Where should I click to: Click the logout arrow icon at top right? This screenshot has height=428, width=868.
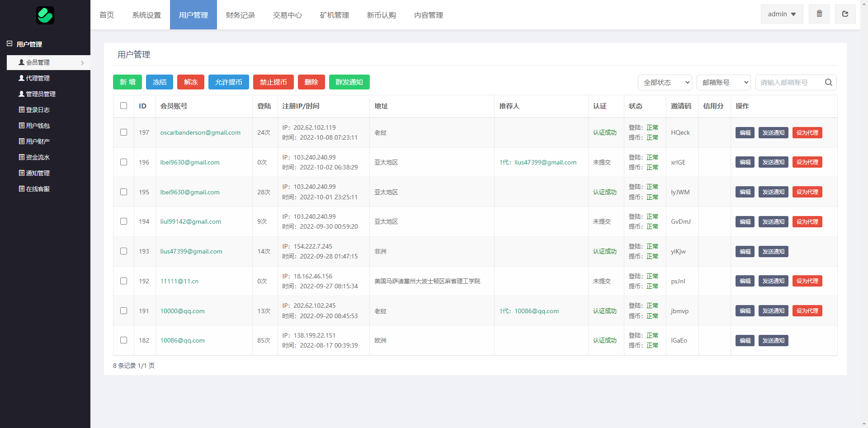pos(845,14)
